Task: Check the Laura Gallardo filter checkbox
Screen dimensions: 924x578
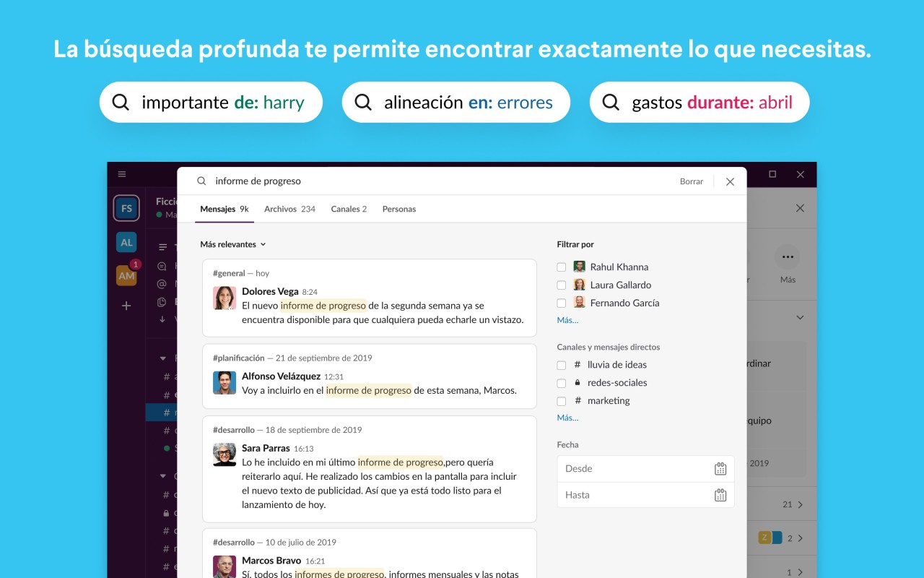Action: pos(562,285)
